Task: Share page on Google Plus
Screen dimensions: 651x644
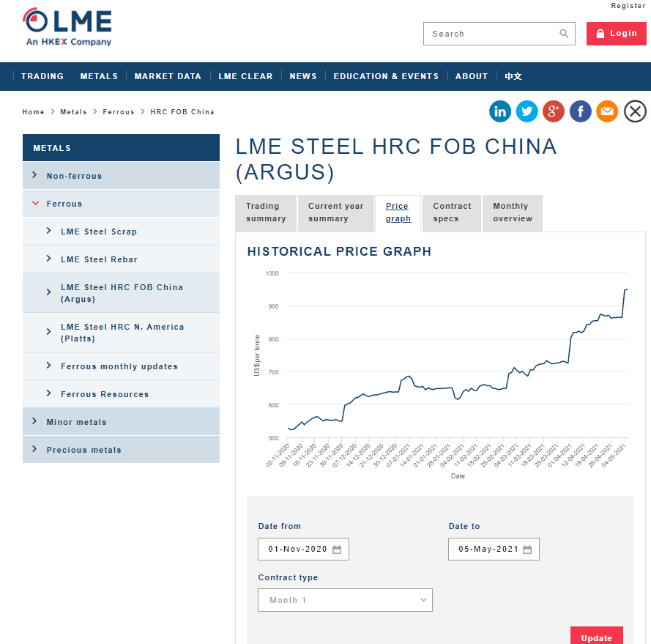Action: point(554,111)
